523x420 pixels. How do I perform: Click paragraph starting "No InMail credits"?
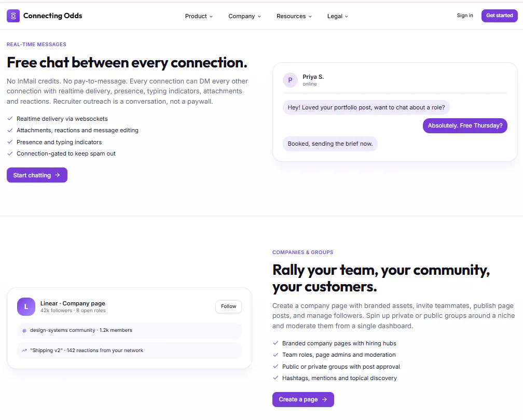(x=128, y=91)
